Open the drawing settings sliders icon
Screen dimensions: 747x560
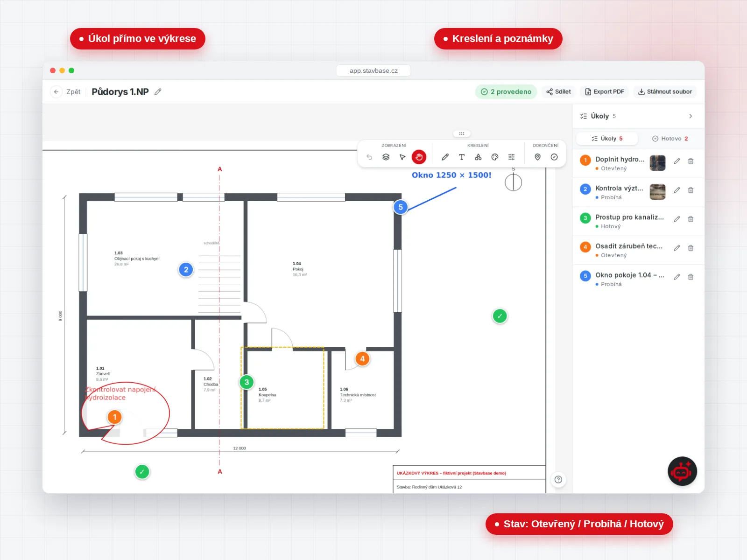click(x=512, y=157)
